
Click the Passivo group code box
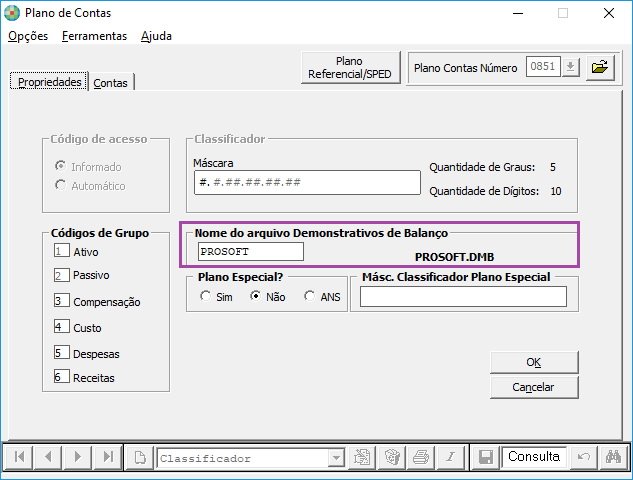click(61, 275)
